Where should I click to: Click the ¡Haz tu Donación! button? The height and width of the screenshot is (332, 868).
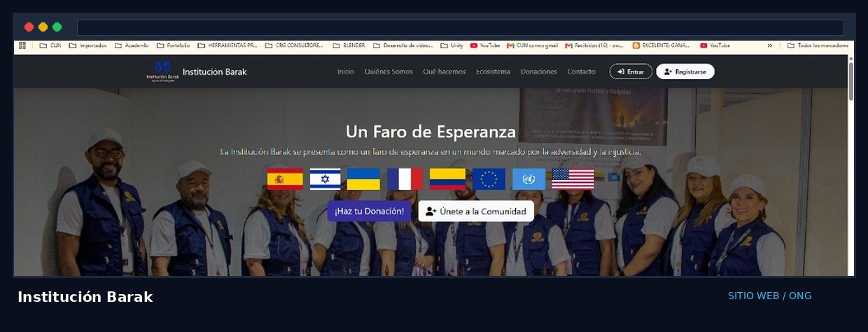click(369, 211)
